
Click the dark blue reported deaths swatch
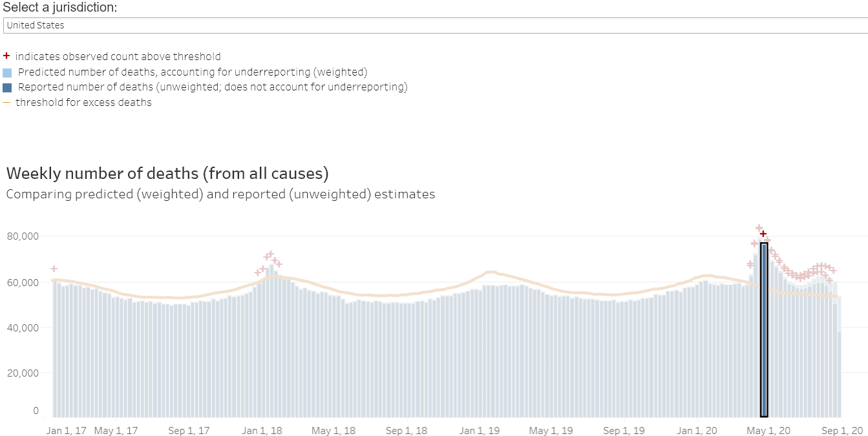7,87
